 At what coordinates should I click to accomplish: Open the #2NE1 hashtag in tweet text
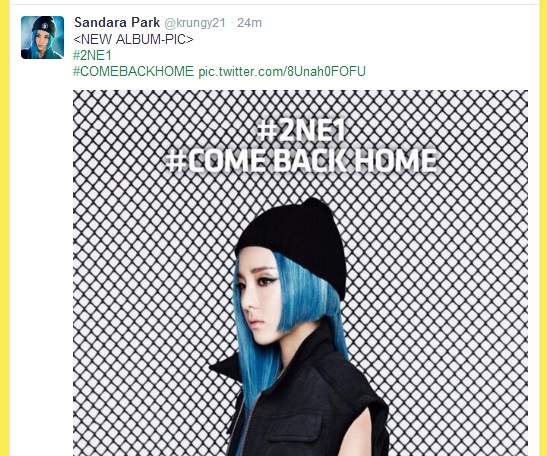(92, 55)
